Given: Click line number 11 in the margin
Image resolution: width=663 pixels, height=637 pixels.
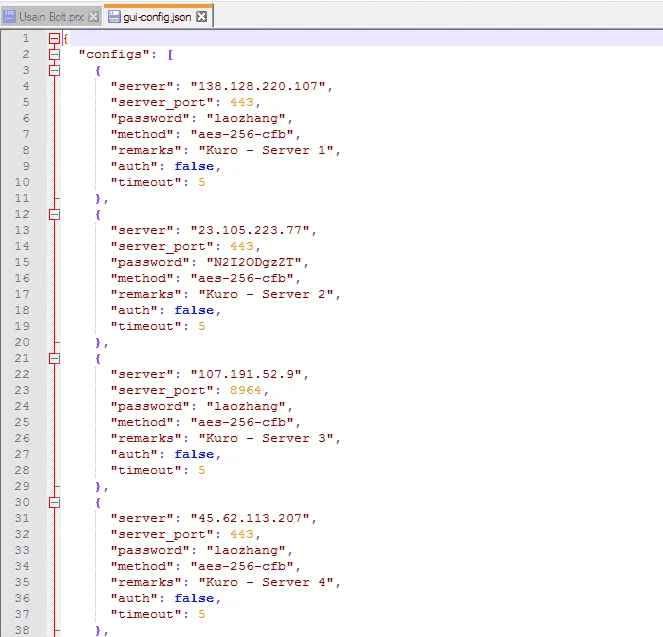Looking at the screenshot, I should 22,198.
